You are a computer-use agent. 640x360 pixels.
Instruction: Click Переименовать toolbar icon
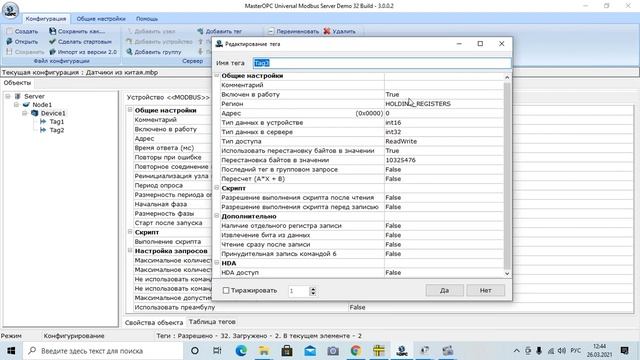coord(271,31)
